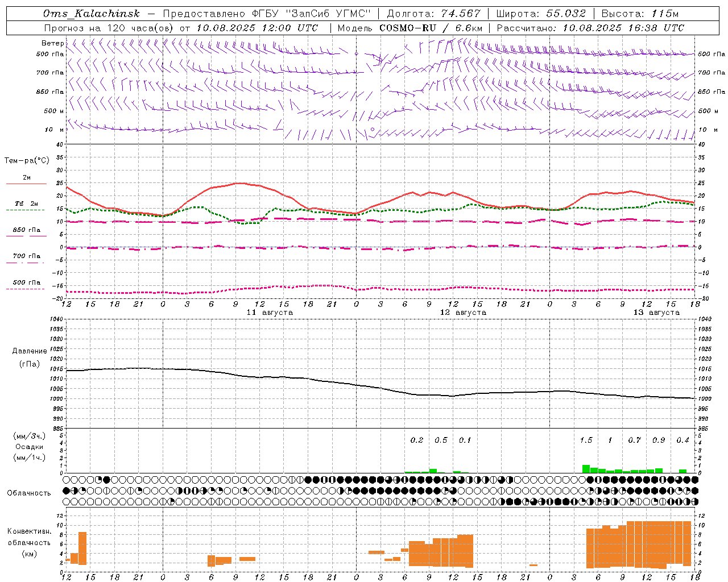Click the "11 августа" date label
Screen dimensions: 728x582
pos(270,313)
